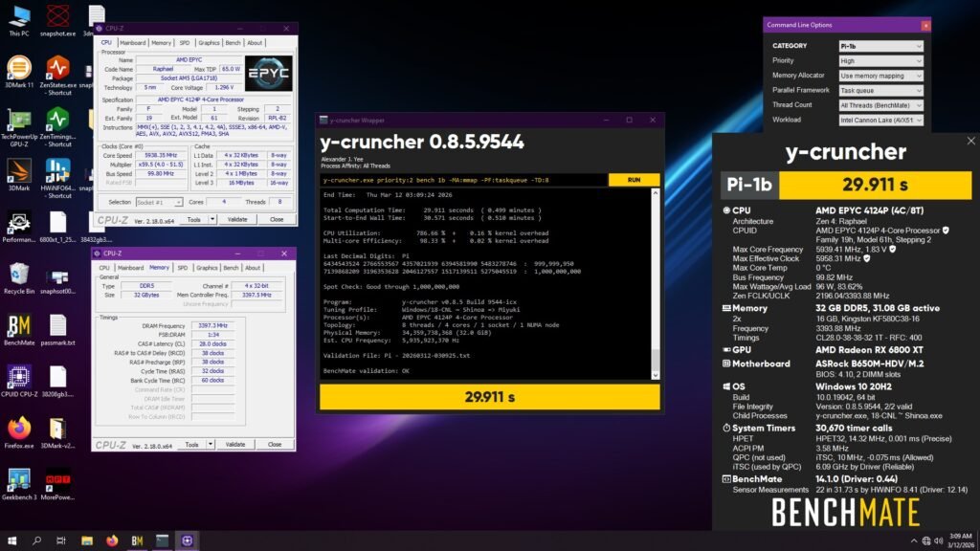This screenshot has width=980, height=551.
Task: Click the Memory section icon in BenchMate panel
Action: click(x=724, y=308)
